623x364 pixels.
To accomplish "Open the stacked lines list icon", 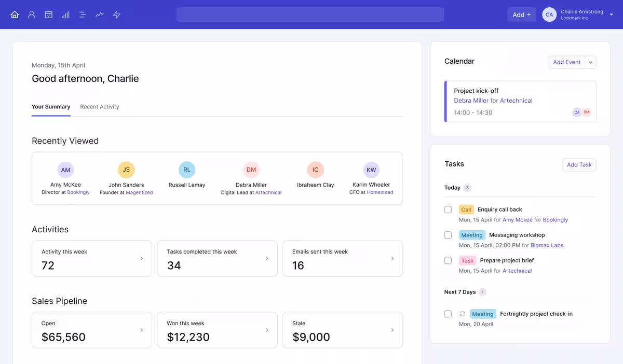I will pos(83,15).
